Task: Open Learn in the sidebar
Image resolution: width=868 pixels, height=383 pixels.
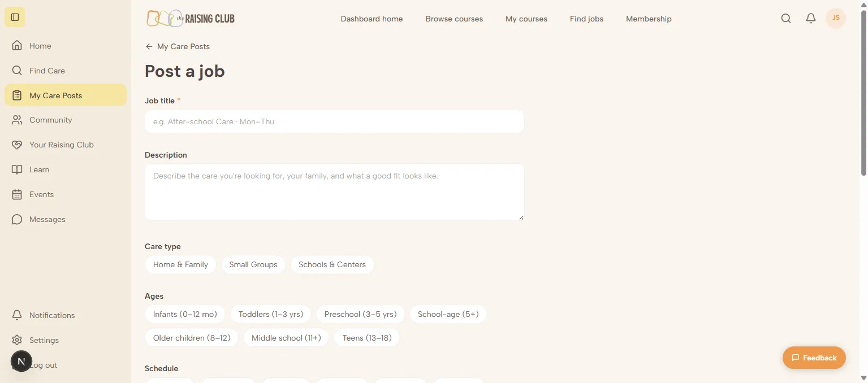Action: tap(66, 169)
